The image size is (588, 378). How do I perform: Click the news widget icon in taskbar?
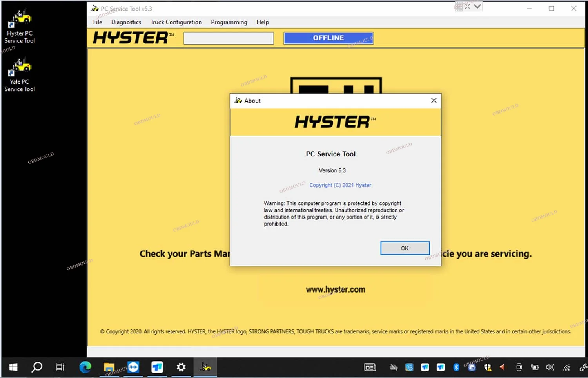pyautogui.click(x=370, y=367)
